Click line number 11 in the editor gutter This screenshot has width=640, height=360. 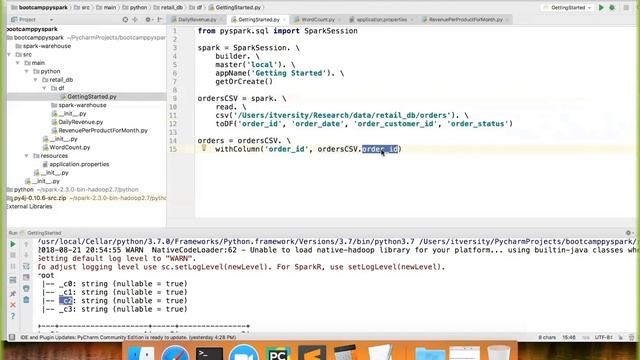173,116
